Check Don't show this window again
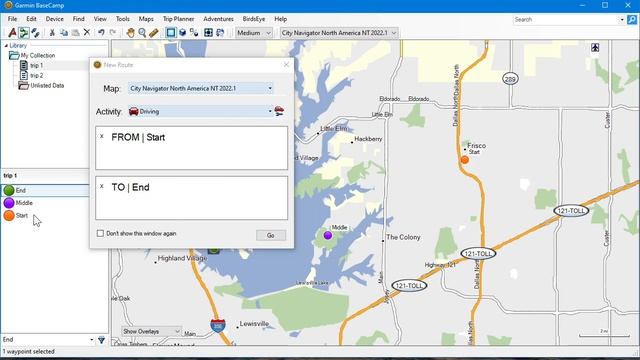This screenshot has height=360, width=640. coord(100,233)
